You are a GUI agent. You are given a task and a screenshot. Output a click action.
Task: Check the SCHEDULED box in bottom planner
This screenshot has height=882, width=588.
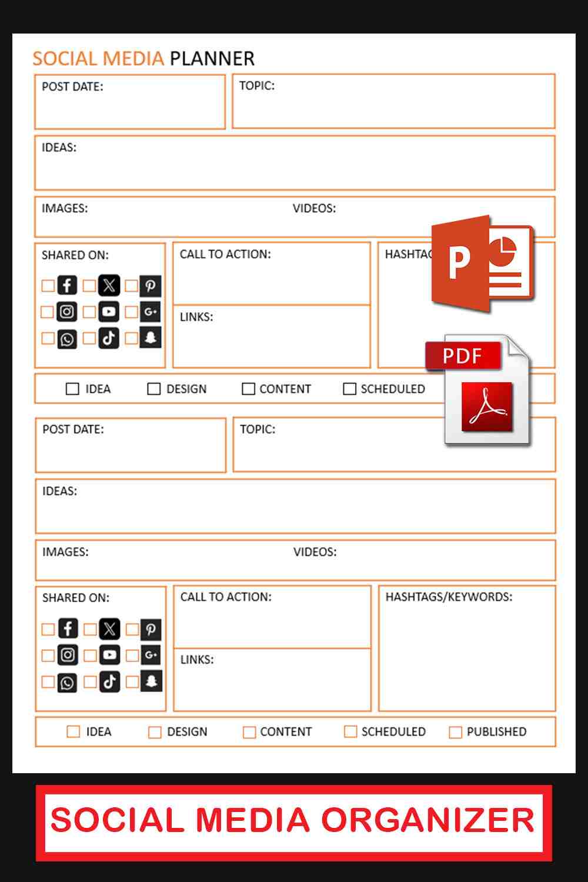(x=350, y=731)
